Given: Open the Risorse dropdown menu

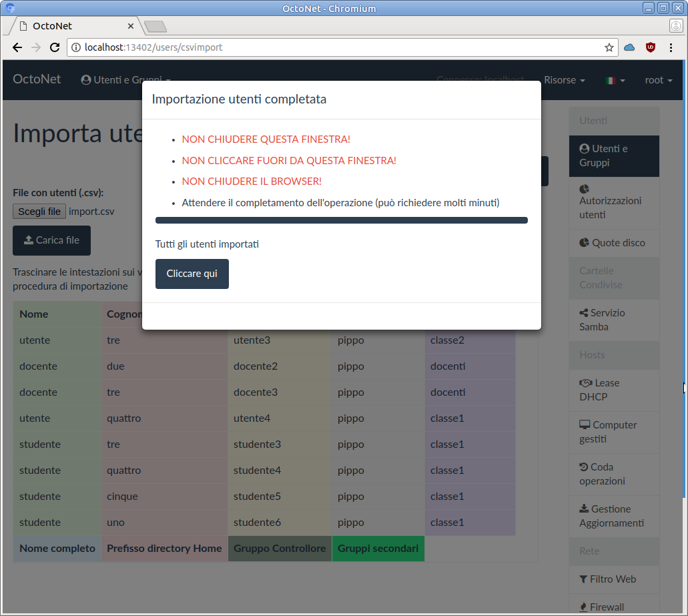Looking at the screenshot, I should (565, 80).
